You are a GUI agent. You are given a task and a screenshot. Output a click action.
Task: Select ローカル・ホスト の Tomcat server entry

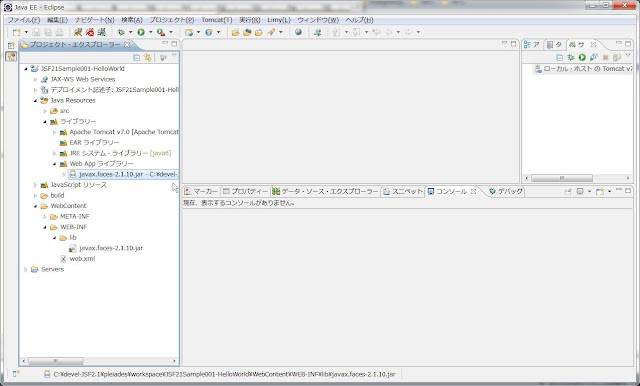[584, 69]
